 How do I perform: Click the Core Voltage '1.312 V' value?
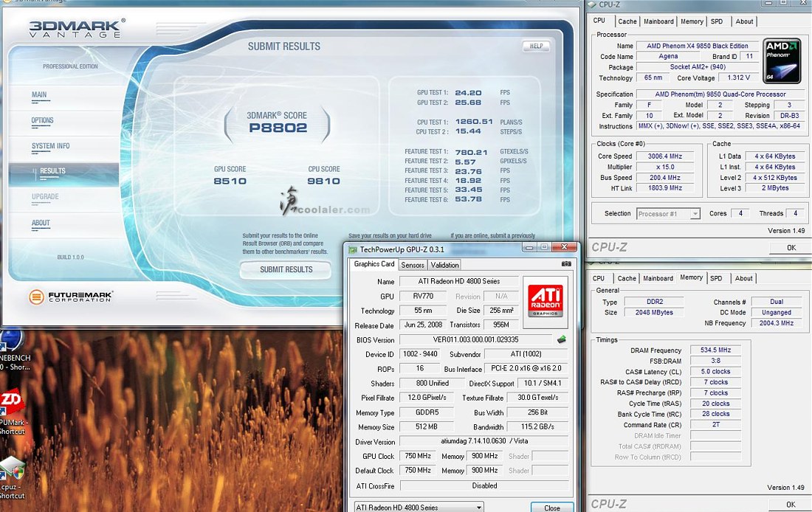[x=738, y=77]
